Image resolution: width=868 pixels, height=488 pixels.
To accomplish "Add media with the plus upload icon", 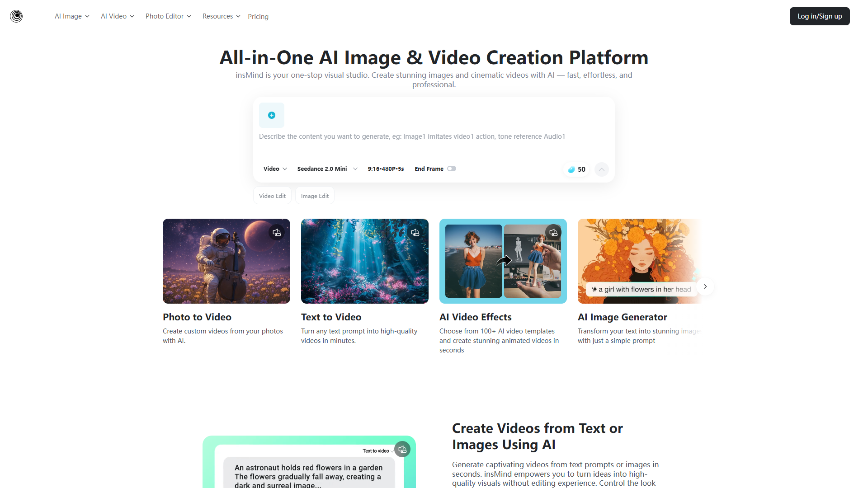I will [272, 115].
